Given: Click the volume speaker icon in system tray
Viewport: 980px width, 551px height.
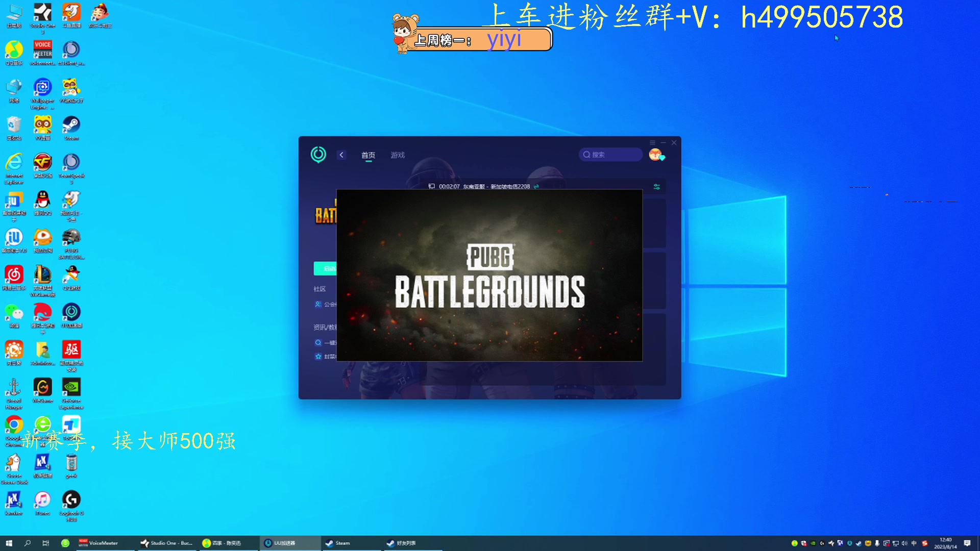Looking at the screenshot, I should (905, 543).
